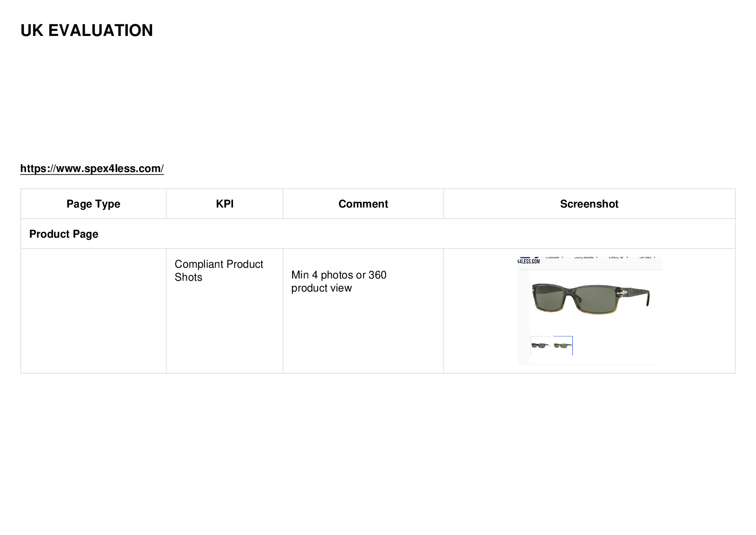Open the Glasses menu in the site header
The image size is (756, 535).
(554, 257)
